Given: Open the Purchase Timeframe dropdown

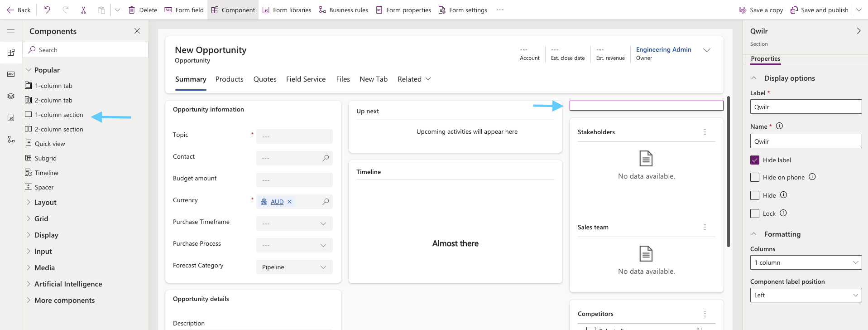Looking at the screenshot, I should point(294,223).
